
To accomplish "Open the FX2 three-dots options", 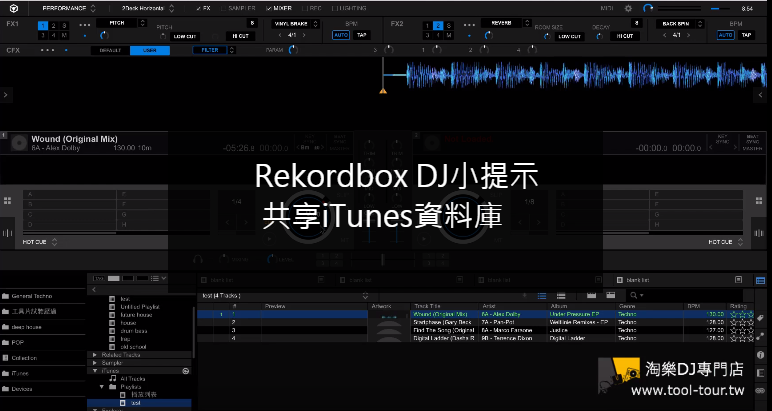I will [469, 25].
